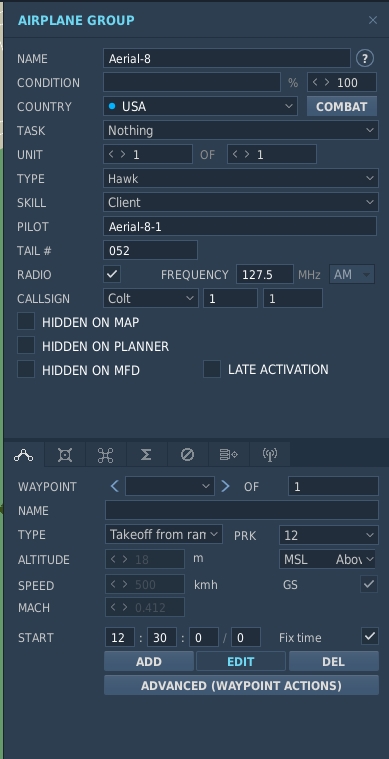Toggle the Fix time checkbox
Image resolution: width=389 pixels, height=759 pixels.
click(370, 636)
